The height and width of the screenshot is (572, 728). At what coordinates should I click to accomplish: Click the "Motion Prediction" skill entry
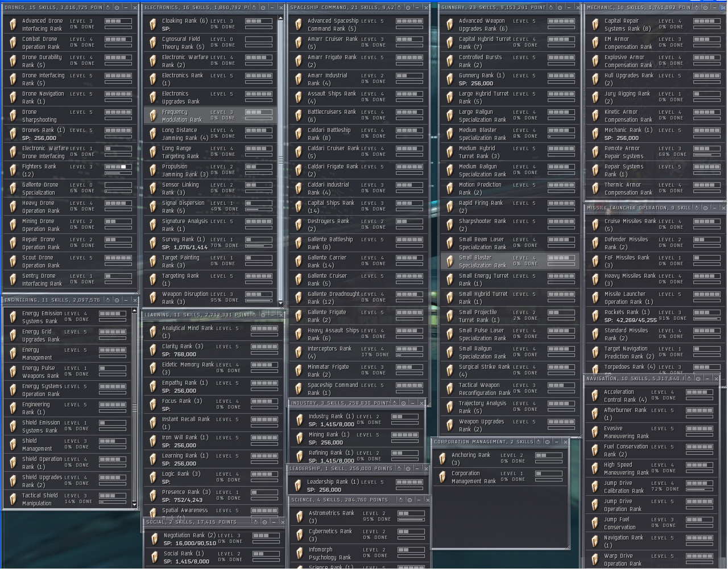[x=510, y=188]
